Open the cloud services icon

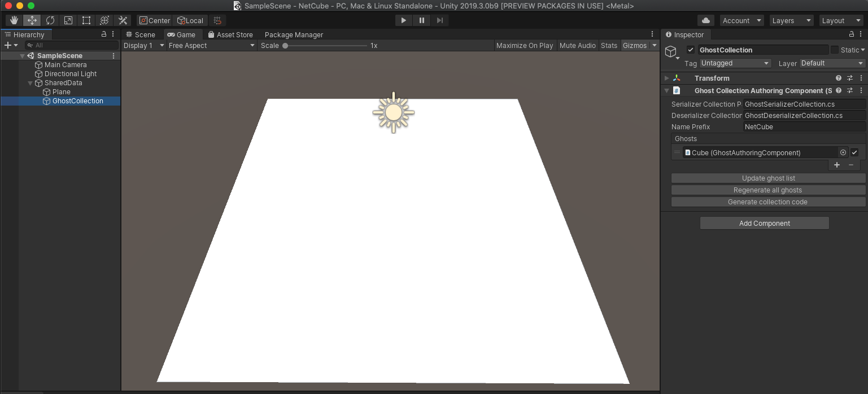click(x=705, y=20)
